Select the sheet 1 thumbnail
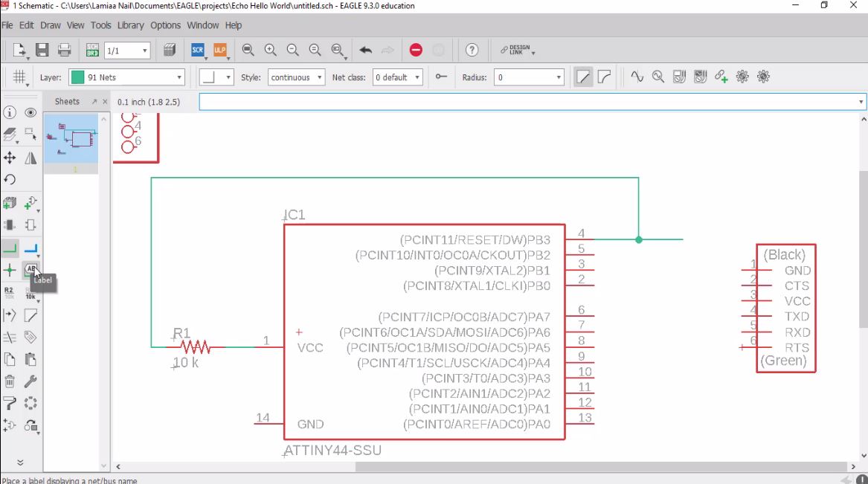This screenshot has height=484, width=868. pyautogui.click(x=71, y=138)
